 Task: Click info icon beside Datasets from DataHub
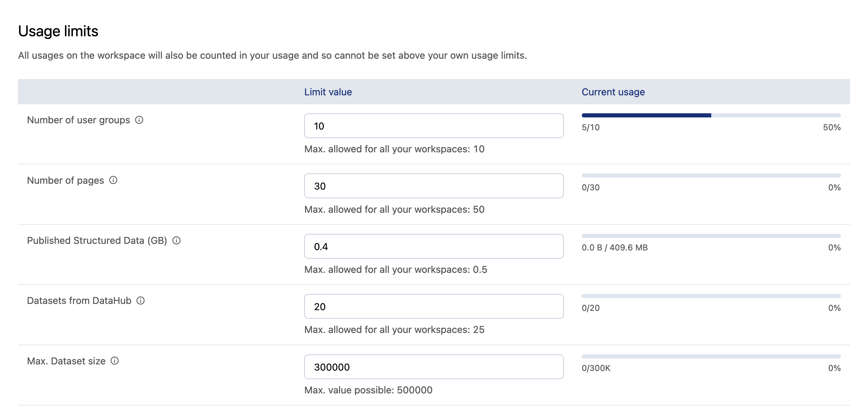click(141, 300)
